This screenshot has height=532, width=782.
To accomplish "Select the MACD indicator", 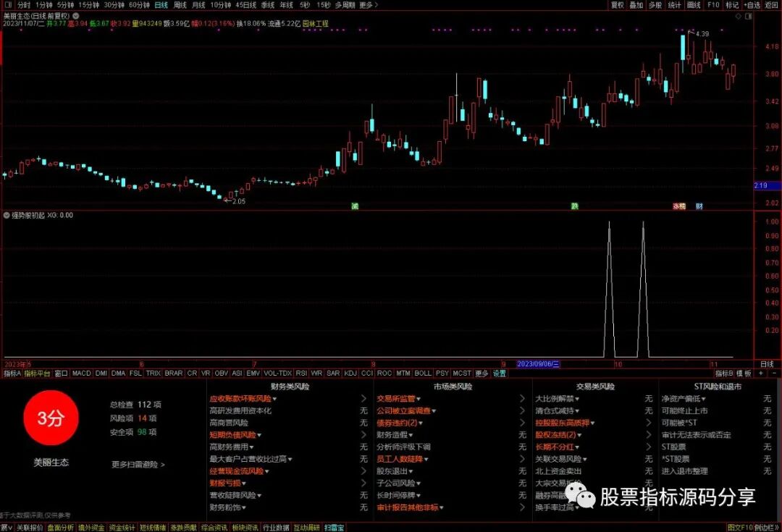I will pyautogui.click(x=81, y=373).
